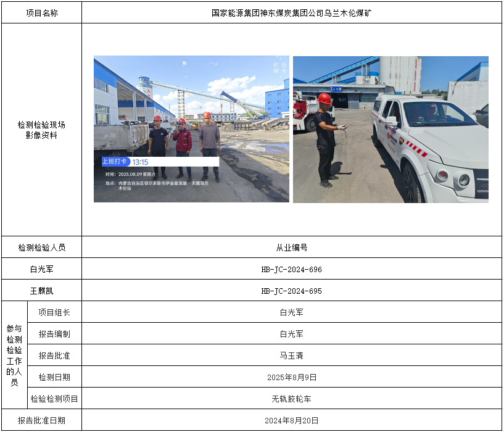
Task: Select the ID cell HB-JC-2024-696
Action: [x=291, y=270]
